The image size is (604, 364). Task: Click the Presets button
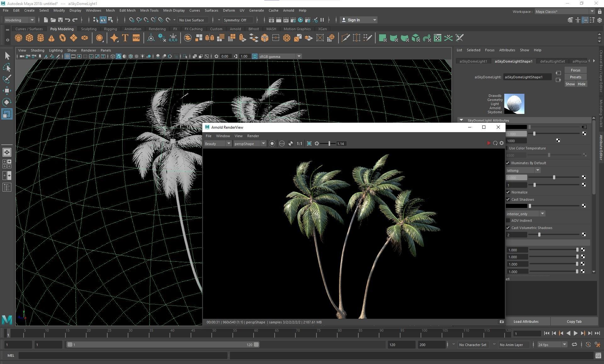(575, 77)
